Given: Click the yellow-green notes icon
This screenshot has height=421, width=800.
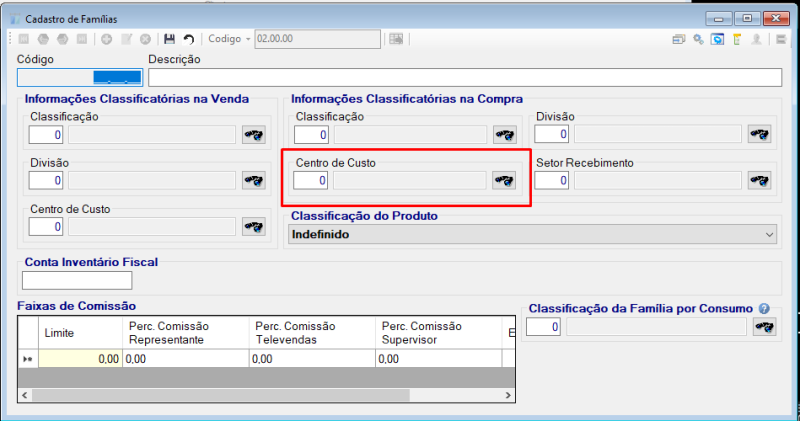Looking at the screenshot, I should (x=737, y=39).
